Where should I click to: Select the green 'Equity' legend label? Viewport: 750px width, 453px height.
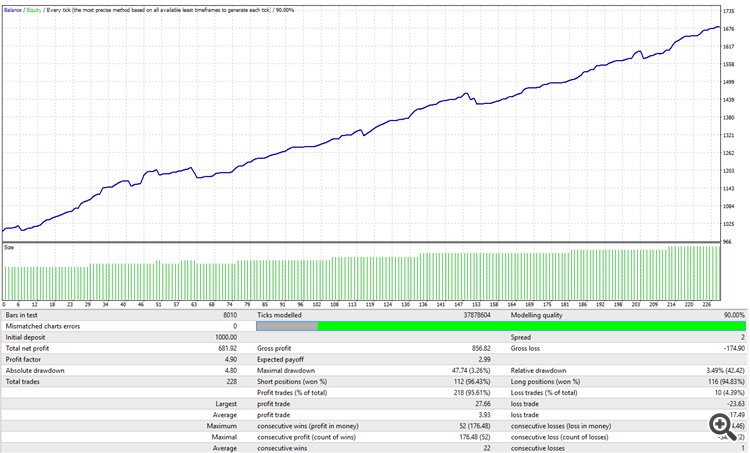coord(34,10)
